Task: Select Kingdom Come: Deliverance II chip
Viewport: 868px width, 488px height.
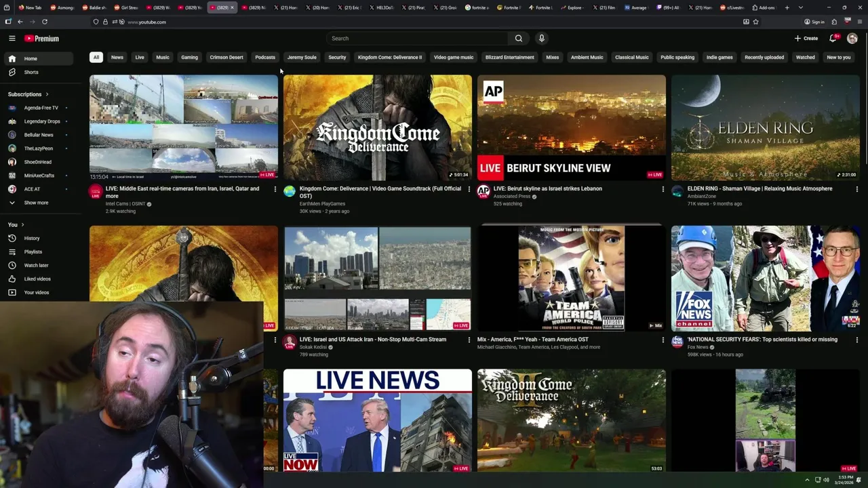Action: point(390,57)
